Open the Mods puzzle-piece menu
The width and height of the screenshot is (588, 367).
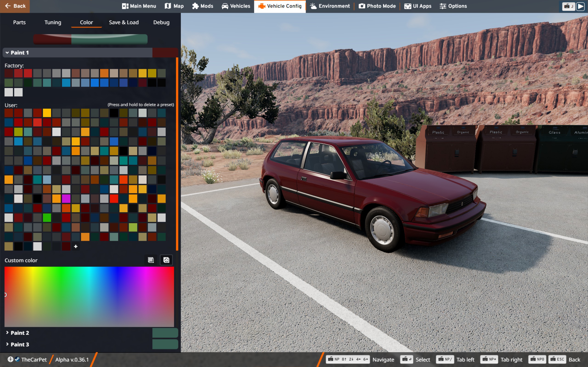point(202,6)
